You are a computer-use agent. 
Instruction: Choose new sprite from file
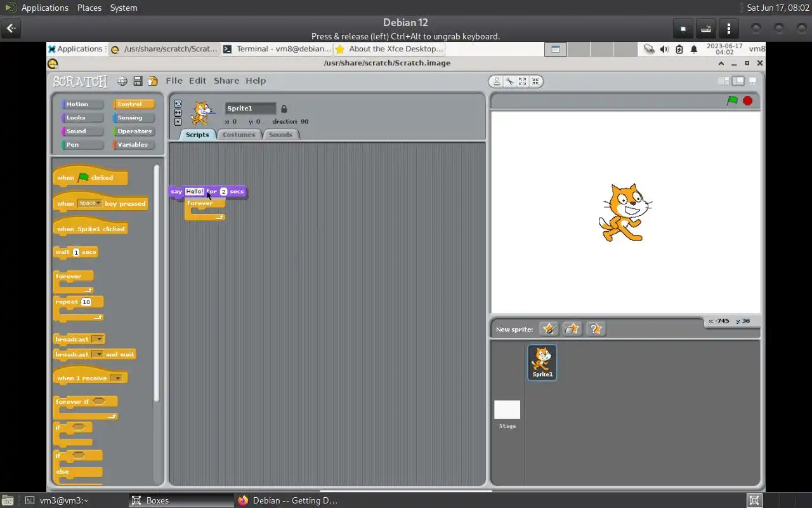click(572, 329)
